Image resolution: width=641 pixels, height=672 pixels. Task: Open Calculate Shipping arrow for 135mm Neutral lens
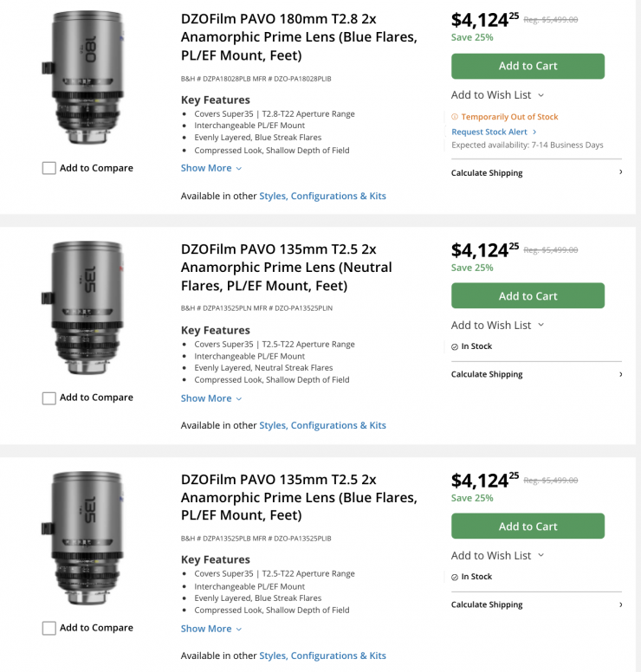pyautogui.click(x=620, y=374)
